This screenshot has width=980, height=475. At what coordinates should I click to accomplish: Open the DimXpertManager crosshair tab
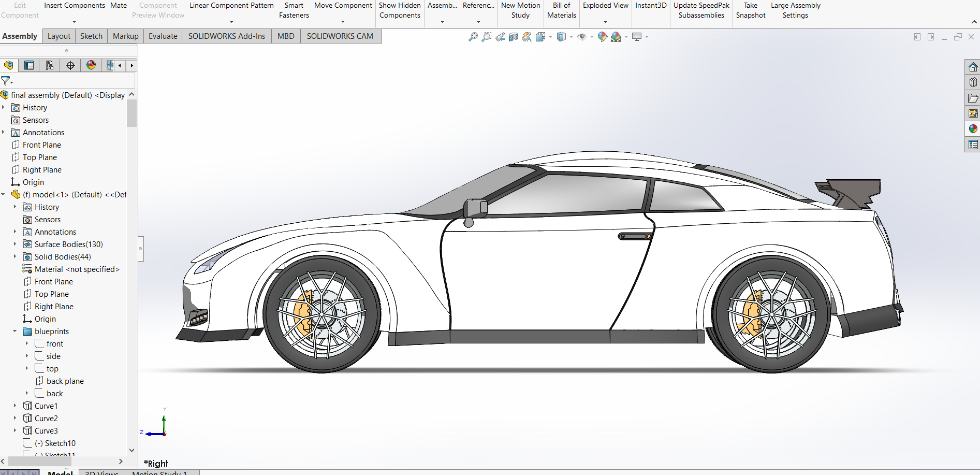tap(70, 65)
